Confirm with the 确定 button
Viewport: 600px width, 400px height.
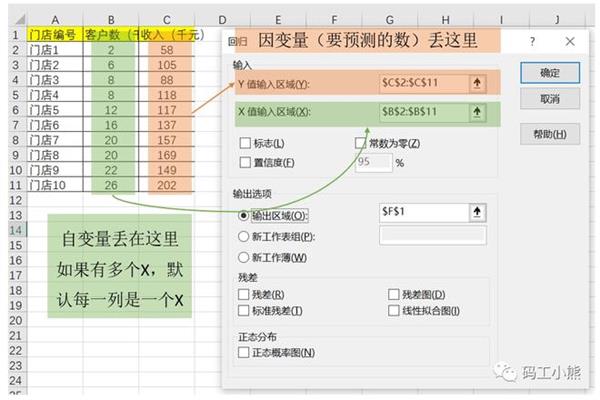pos(550,73)
